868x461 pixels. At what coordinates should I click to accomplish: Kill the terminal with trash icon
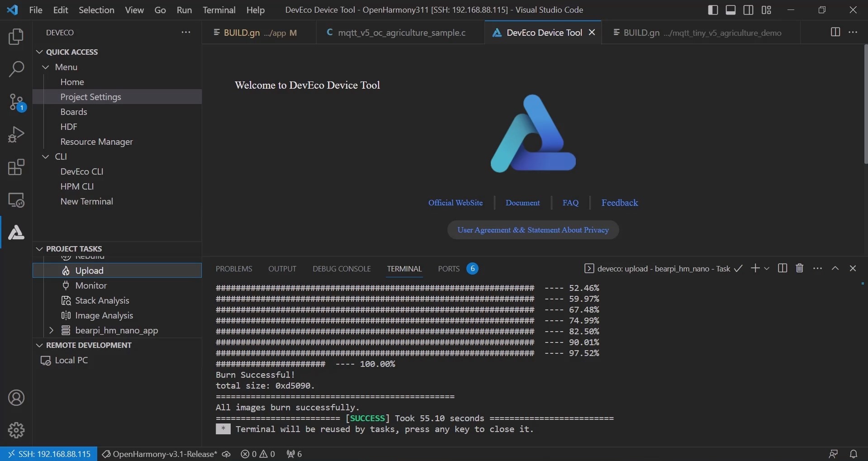[x=800, y=268]
